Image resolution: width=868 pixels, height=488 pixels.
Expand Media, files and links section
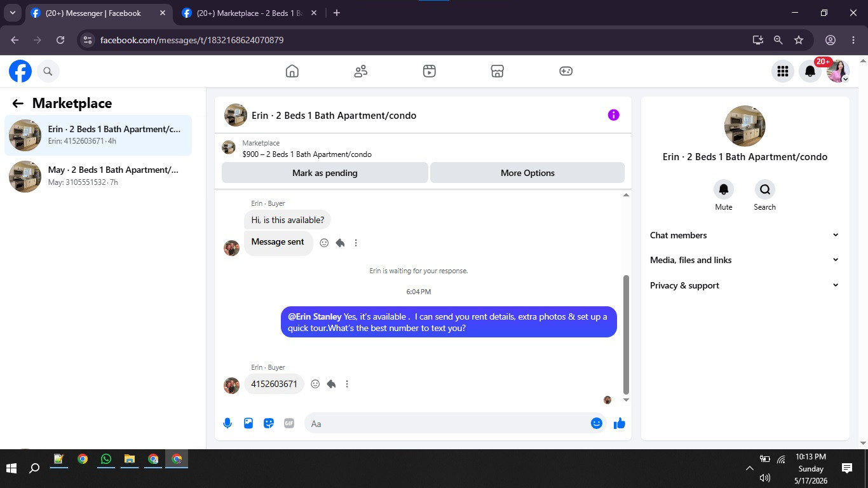coord(745,260)
